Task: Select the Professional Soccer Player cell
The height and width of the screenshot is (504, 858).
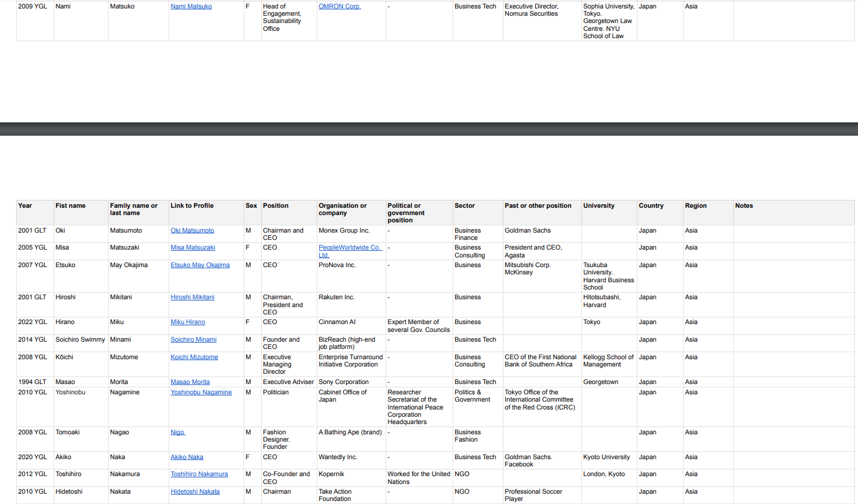Action: 542,495
